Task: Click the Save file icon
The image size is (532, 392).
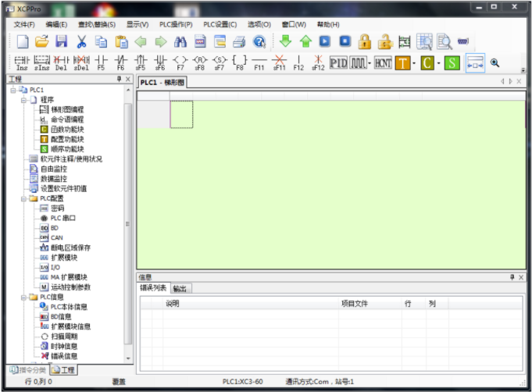Action: pos(61,41)
